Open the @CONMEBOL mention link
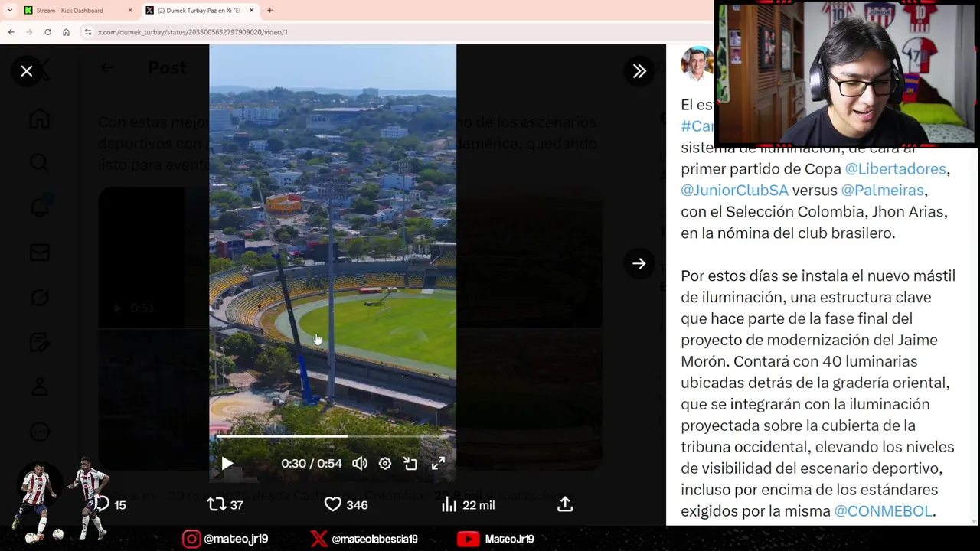Screen dimensions: 980x551 pos(883,510)
